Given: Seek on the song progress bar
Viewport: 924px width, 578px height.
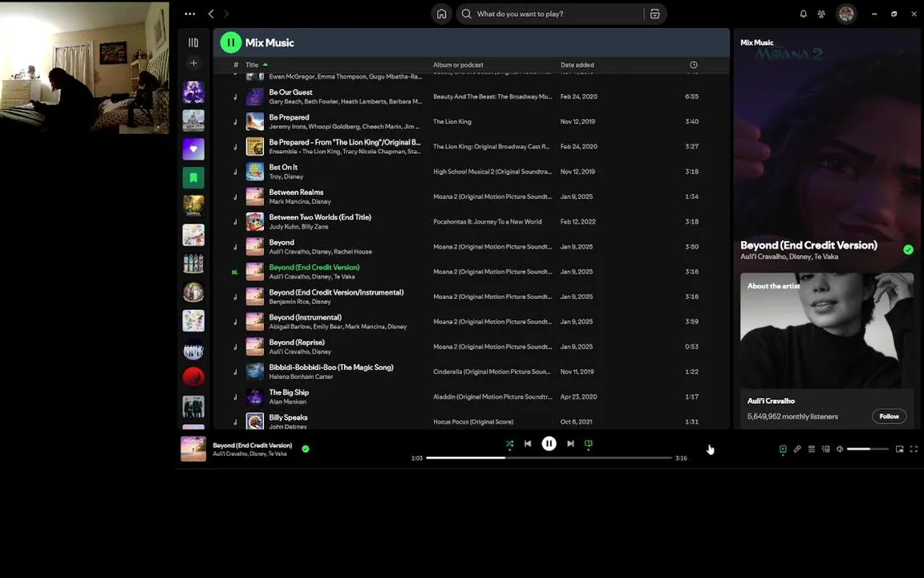Looking at the screenshot, I should (x=549, y=458).
